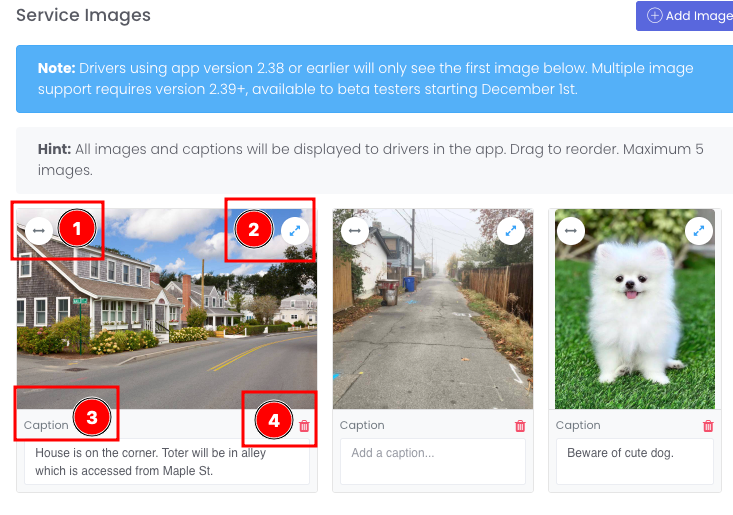Screen dimensions: 733x515
Task: Click the plus icon in Add Image
Action: click(x=654, y=15)
